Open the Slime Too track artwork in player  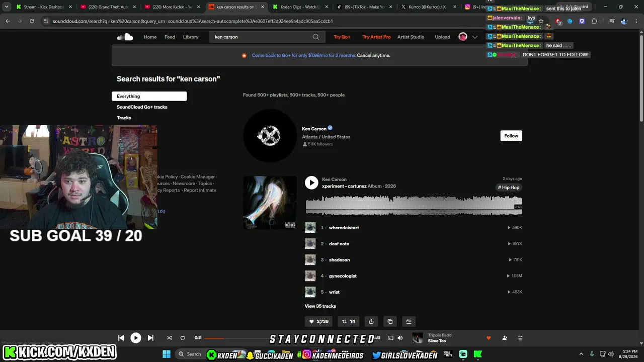pos(417,338)
